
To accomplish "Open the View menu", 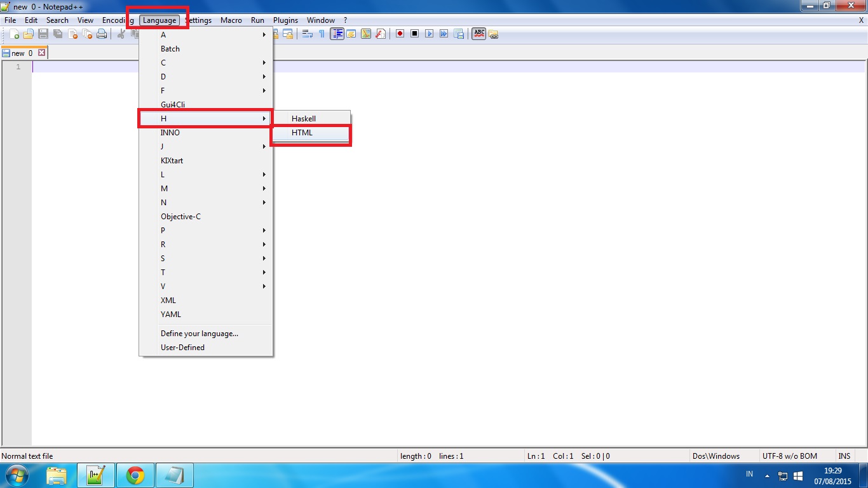I will tap(85, 20).
